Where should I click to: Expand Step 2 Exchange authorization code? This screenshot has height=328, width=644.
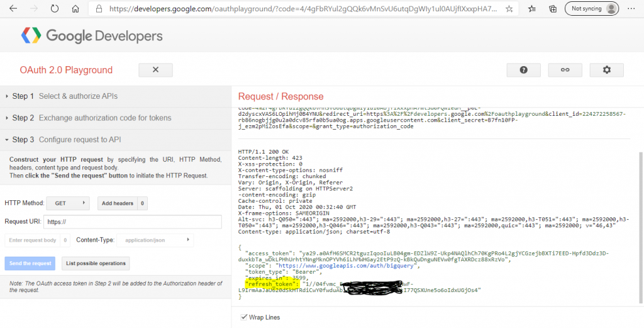116,118
